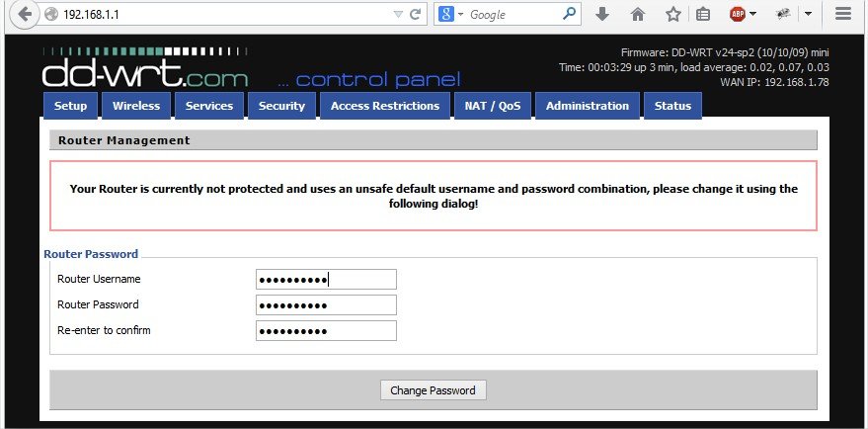Viewport: 868px width, 429px height.
Task: Expand the Adblock Plus dropdown arrow
Action: click(x=752, y=15)
